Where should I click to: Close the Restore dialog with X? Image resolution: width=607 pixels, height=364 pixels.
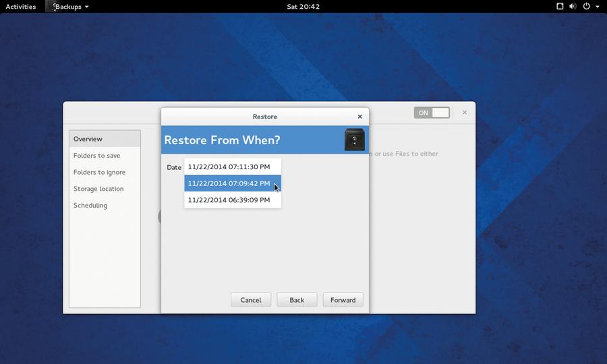click(359, 117)
